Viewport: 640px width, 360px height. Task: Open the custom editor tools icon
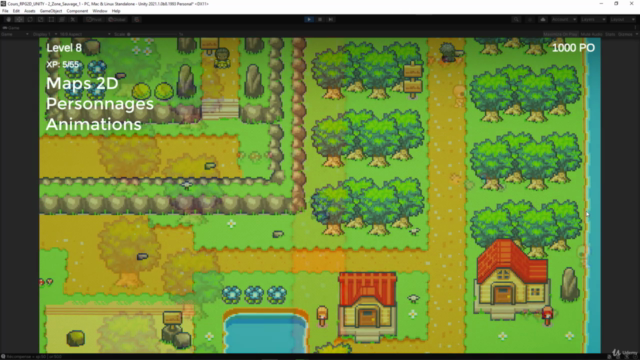tap(73, 19)
